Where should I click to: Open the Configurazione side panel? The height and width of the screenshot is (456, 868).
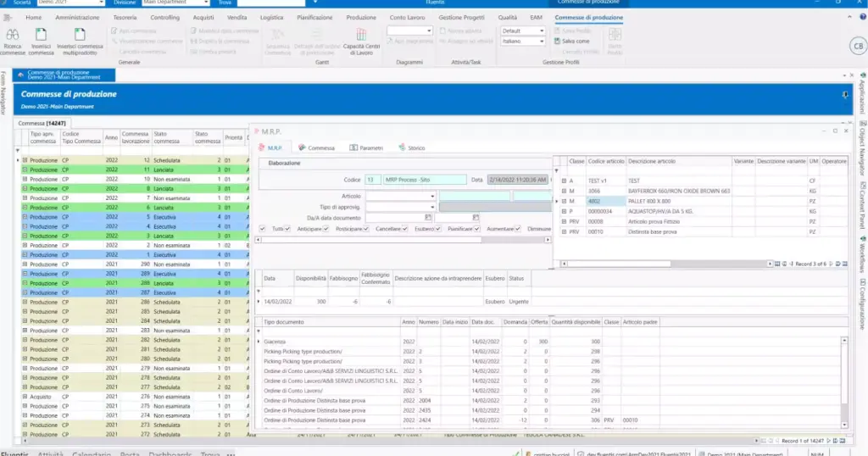[x=862, y=303]
